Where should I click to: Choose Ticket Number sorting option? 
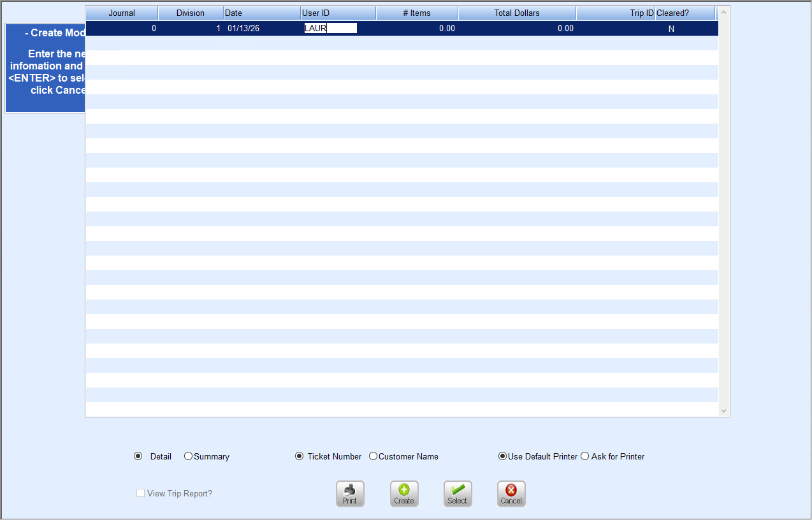point(300,456)
